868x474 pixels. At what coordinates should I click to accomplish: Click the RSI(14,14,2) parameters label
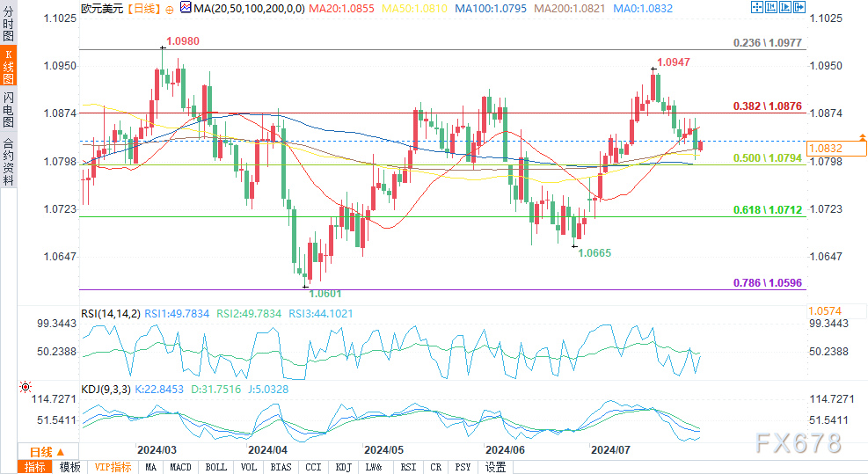pyautogui.click(x=111, y=313)
